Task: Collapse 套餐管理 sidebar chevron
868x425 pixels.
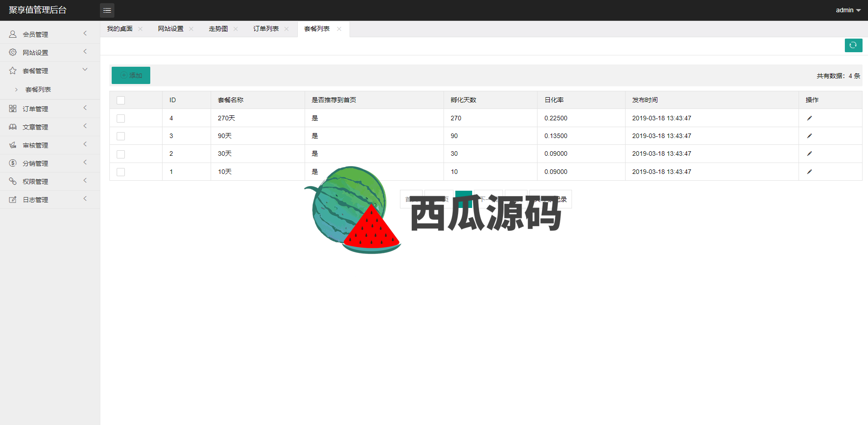Action: click(x=85, y=69)
